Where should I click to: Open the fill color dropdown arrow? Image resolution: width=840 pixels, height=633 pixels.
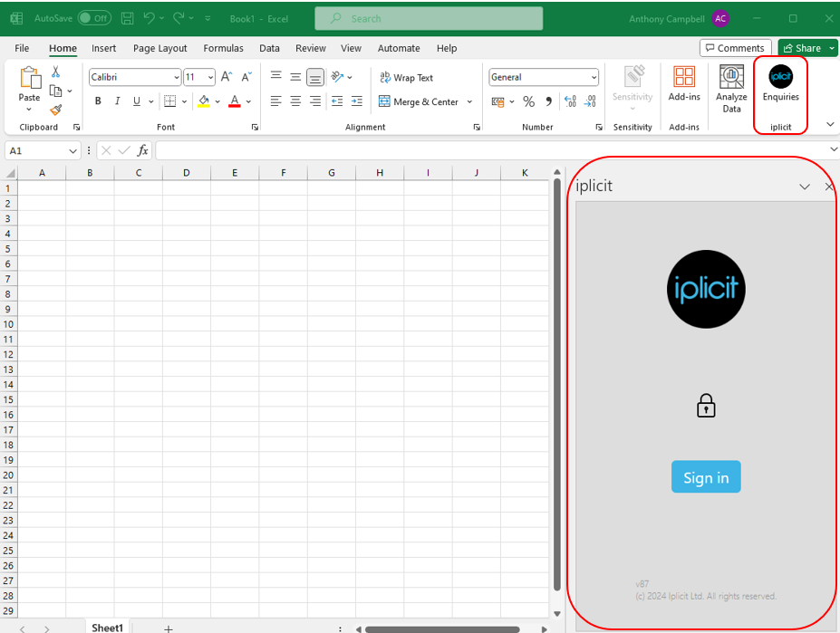[217, 101]
